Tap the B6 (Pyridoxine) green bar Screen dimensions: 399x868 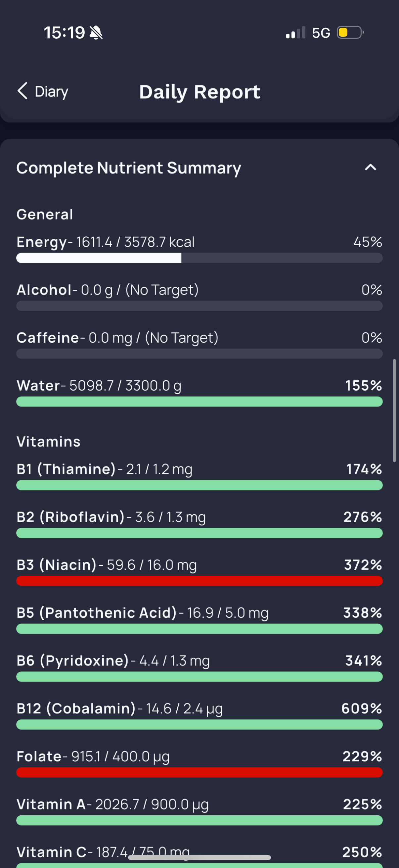[199, 677]
